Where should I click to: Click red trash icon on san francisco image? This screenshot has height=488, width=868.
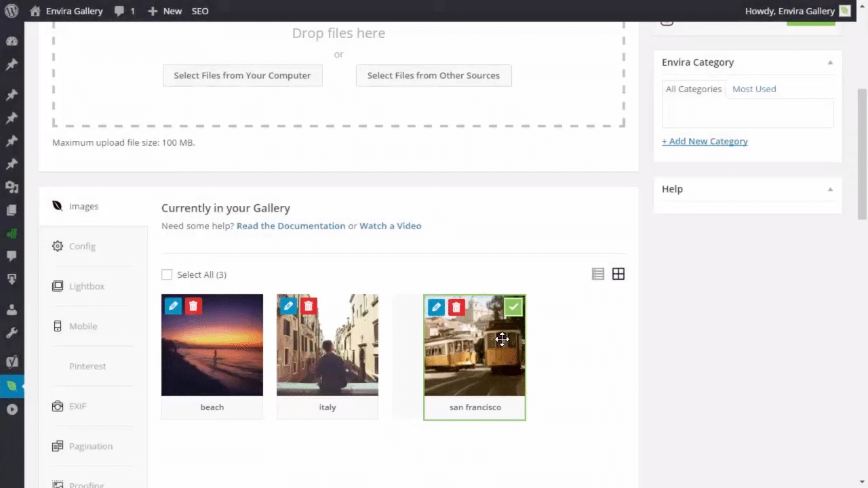456,308
